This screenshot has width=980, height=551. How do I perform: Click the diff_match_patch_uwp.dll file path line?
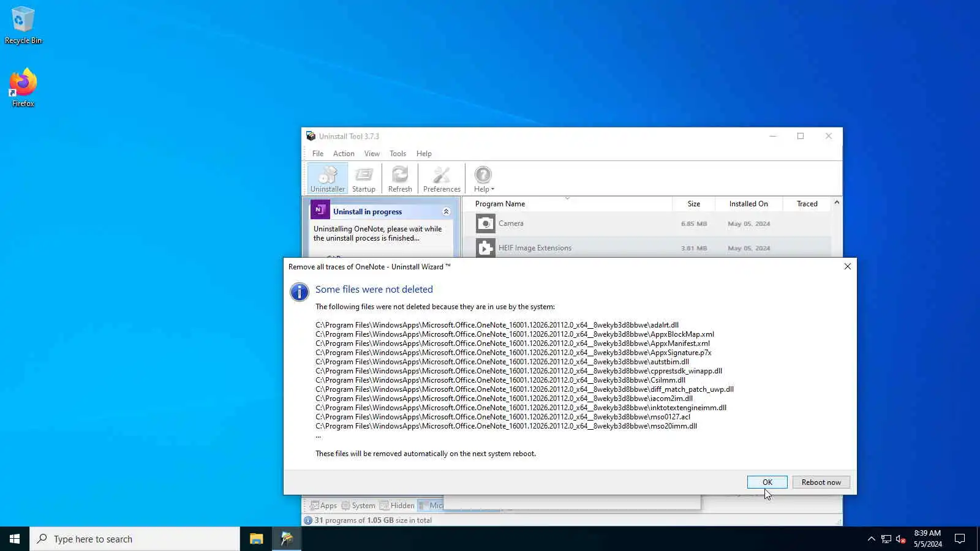click(x=525, y=389)
